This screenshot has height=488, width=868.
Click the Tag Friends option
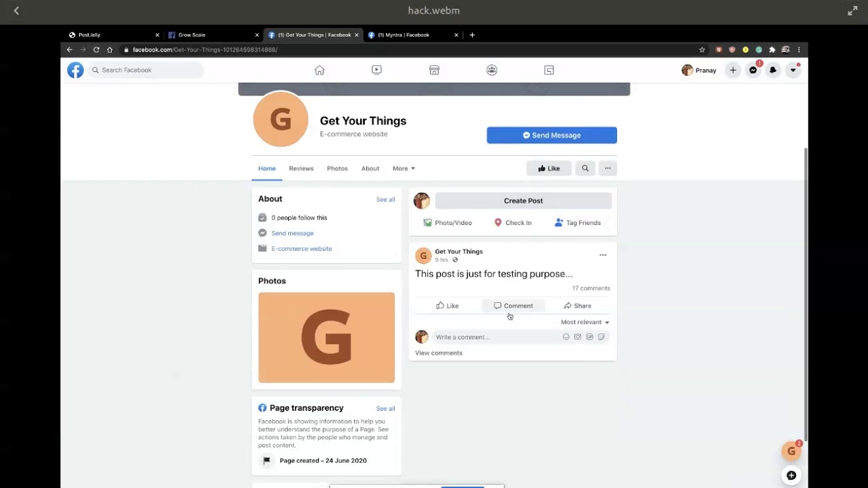click(x=578, y=222)
